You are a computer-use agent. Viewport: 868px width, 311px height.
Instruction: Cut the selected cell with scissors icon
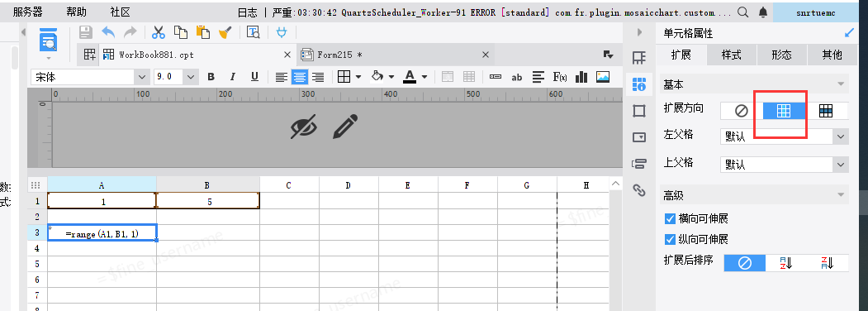click(x=159, y=32)
